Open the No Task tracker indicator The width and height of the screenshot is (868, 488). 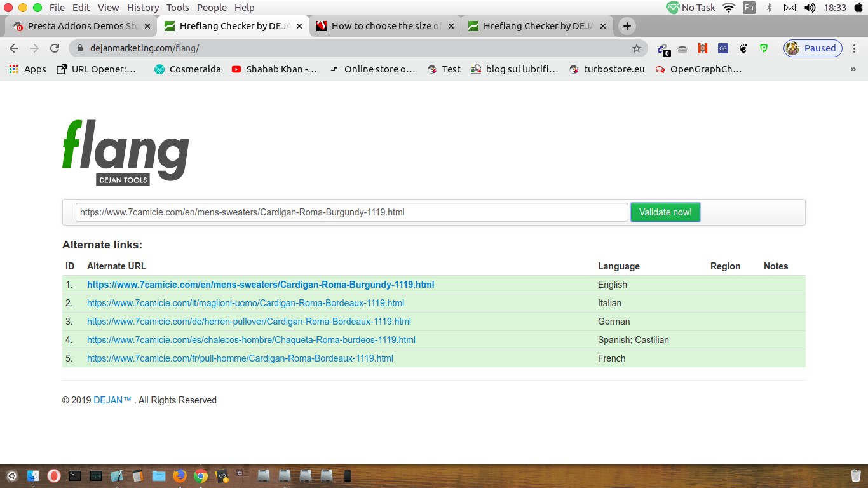point(691,8)
